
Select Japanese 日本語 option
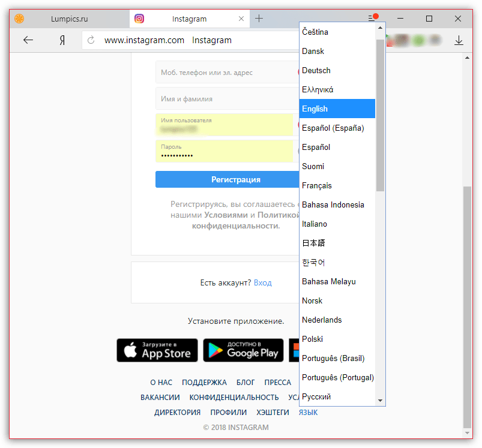337,243
